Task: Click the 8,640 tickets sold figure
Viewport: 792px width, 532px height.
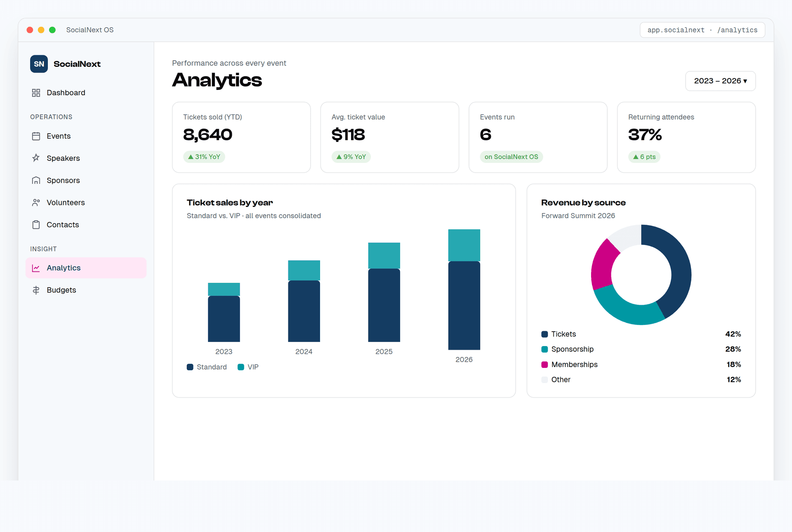Action: [x=208, y=135]
